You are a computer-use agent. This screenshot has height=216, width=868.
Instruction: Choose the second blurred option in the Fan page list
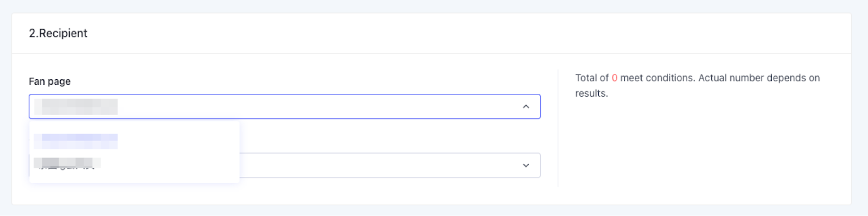135,162
